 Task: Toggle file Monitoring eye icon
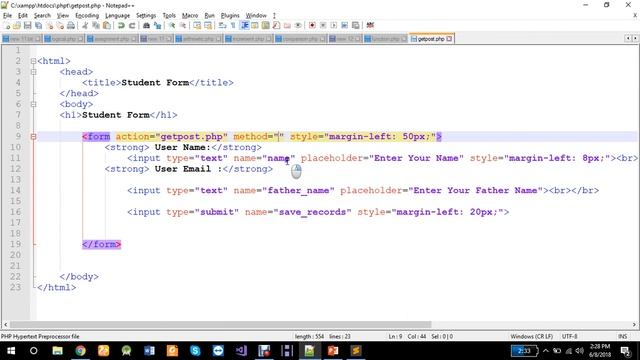[x=298, y=25]
